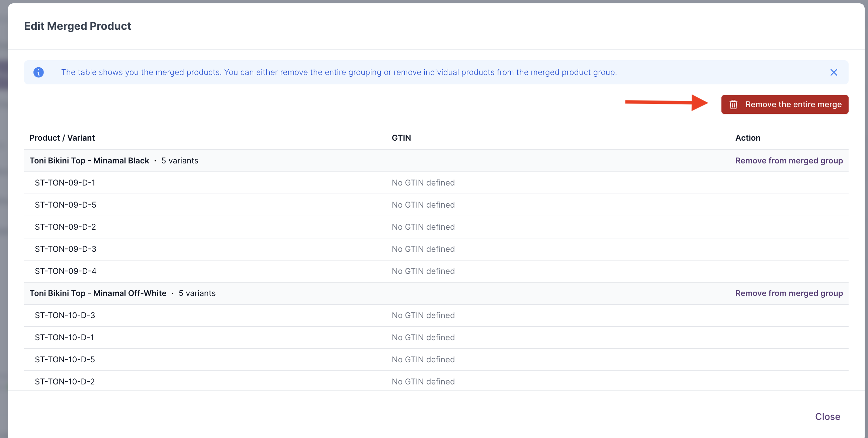Click the info banner message text
Image resolution: width=868 pixels, height=438 pixels.
pyautogui.click(x=339, y=72)
